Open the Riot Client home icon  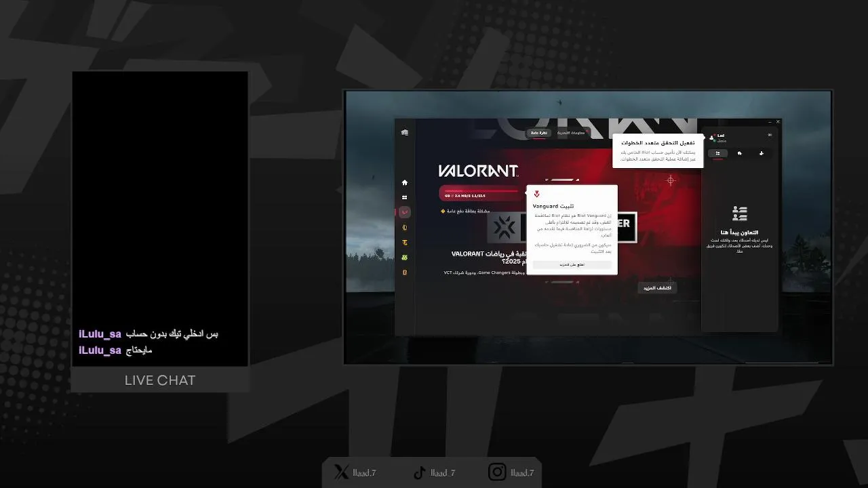pos(405,182)
